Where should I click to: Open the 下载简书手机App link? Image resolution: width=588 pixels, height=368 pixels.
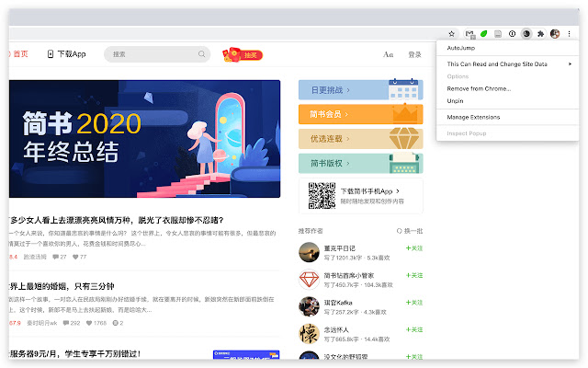(369, 191)
